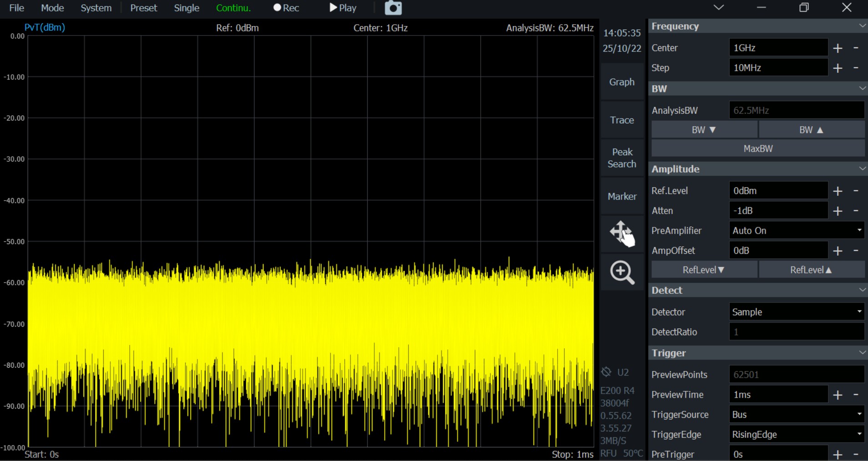Click the PreviewTime input field
This screenshot has width=868, height=461.
(778, 394)
